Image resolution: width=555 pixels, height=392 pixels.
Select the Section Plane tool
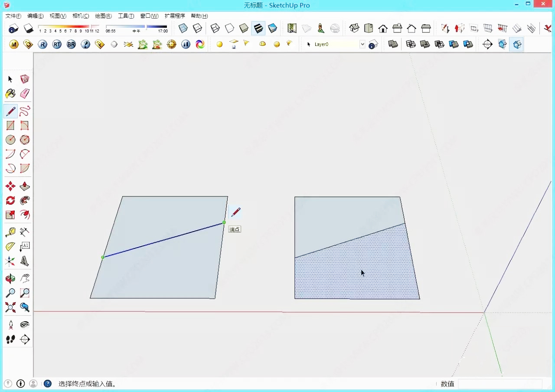[25, 339]
